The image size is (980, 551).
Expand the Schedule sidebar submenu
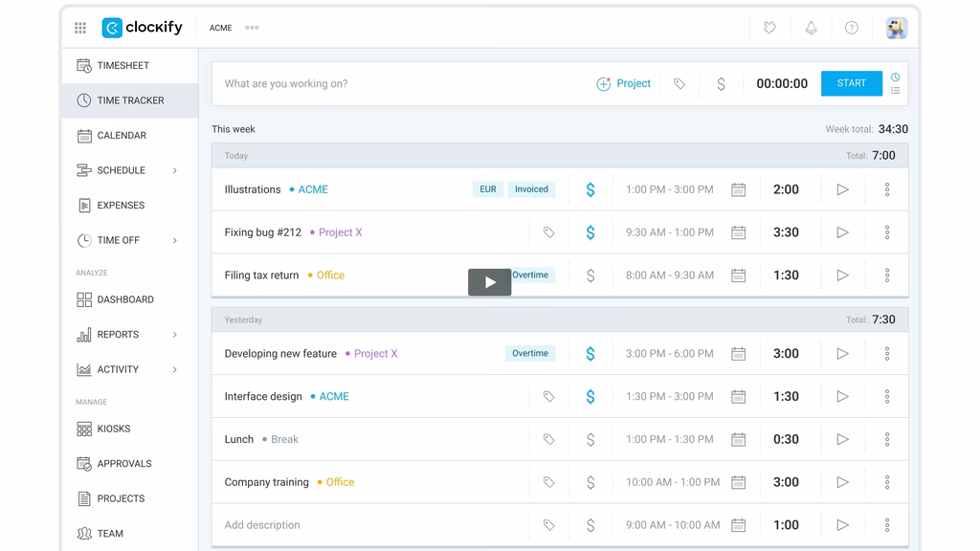[x=175, y=170]
